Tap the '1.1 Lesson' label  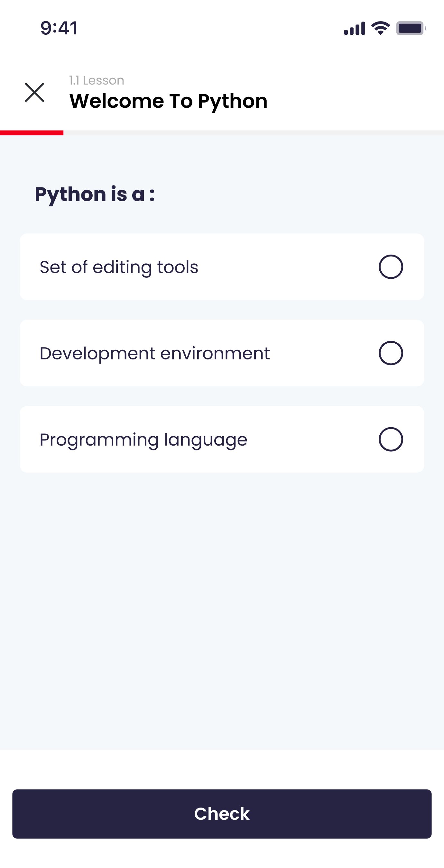click(97, 81)
